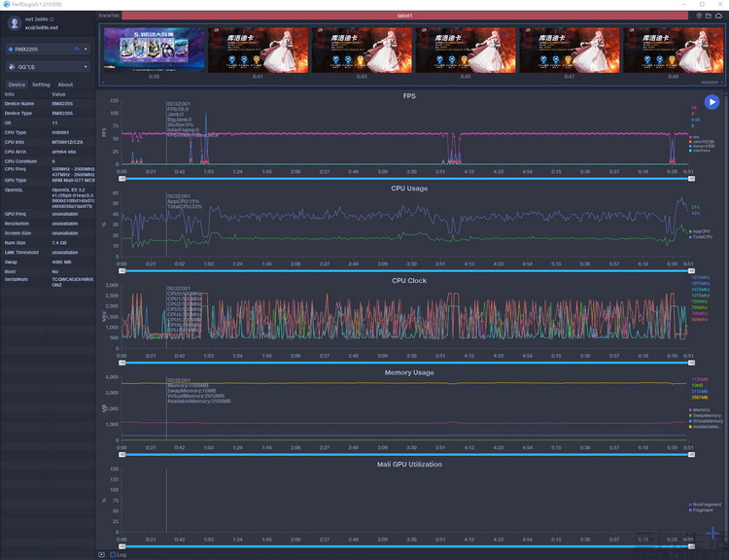Screen dimensions: 729x560
Task: Click the Memory Usage range slider right handle
Action: pyautogui.click(x=691, y=454)
